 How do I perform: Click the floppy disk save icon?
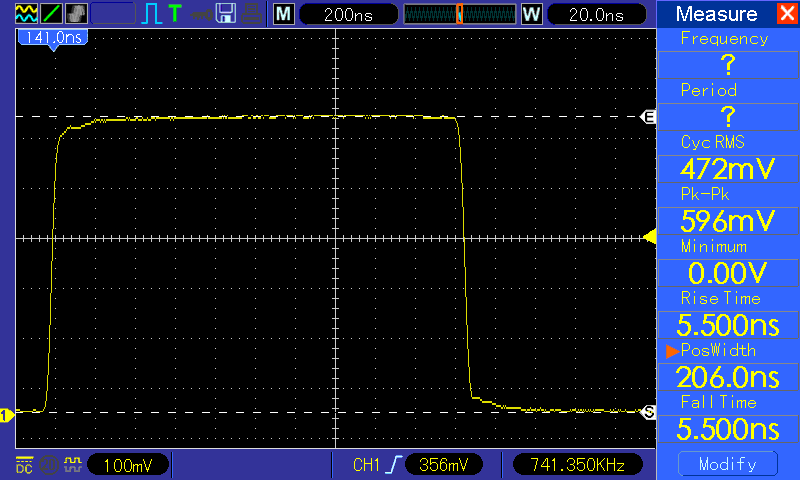(x=226, y=14)
